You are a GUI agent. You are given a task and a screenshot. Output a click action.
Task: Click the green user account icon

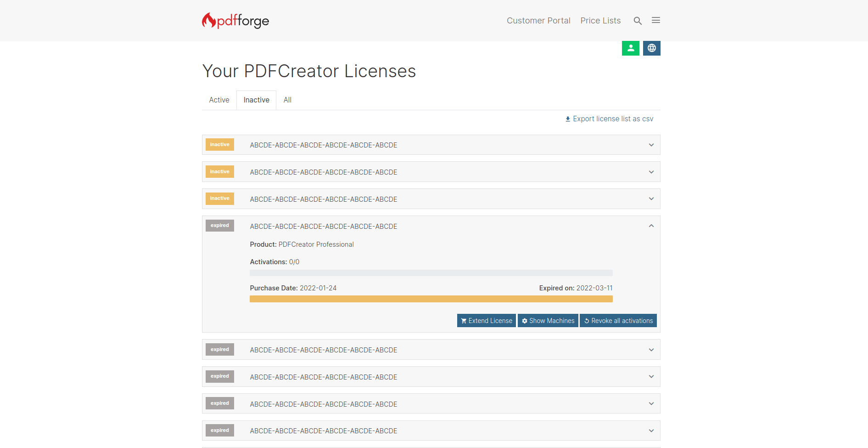click(x=631, y=48)
